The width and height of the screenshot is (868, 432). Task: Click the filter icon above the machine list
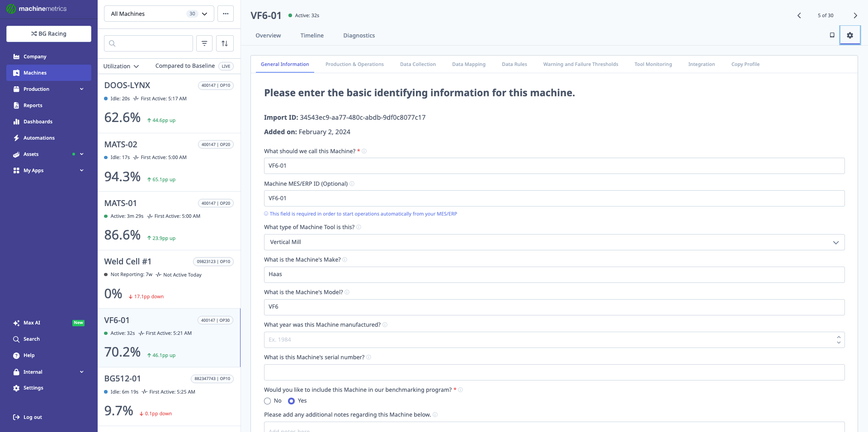(204, 43)
